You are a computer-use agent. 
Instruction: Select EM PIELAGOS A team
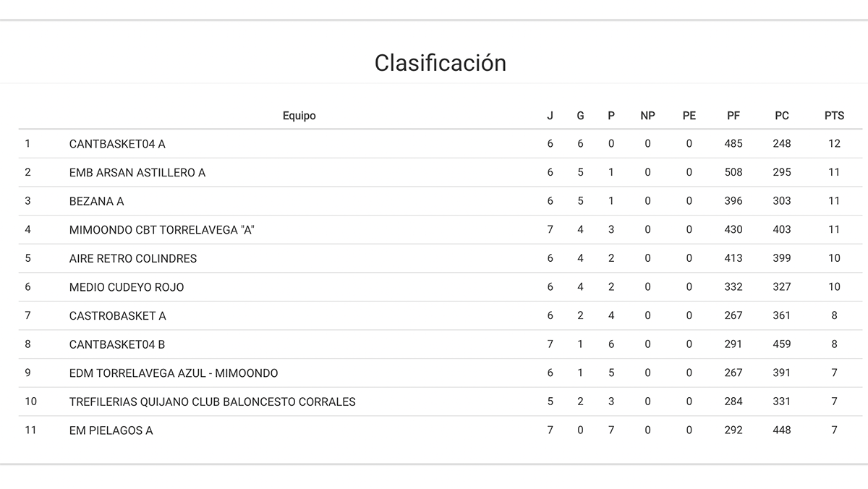pyautogui.click(x=111, y=430)
